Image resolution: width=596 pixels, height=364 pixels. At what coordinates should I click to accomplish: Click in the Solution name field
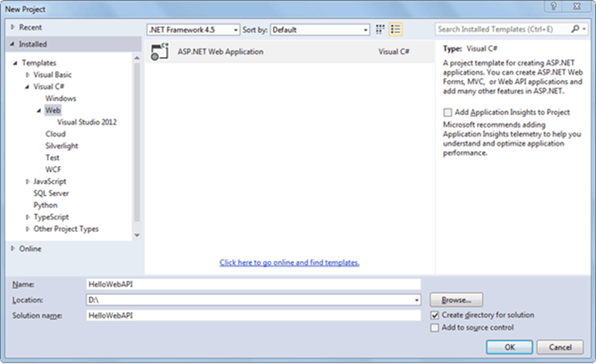pos(253,315)
